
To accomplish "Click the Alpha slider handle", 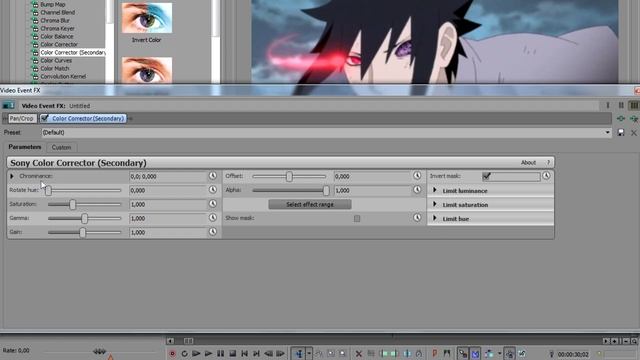I will click(x=326, y=190).
